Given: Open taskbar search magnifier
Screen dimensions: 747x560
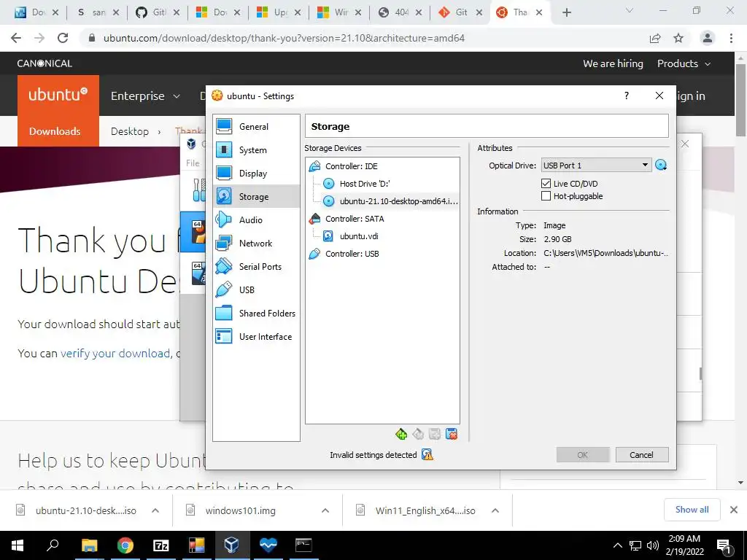Looking at the screenshot, I should 53,544.
